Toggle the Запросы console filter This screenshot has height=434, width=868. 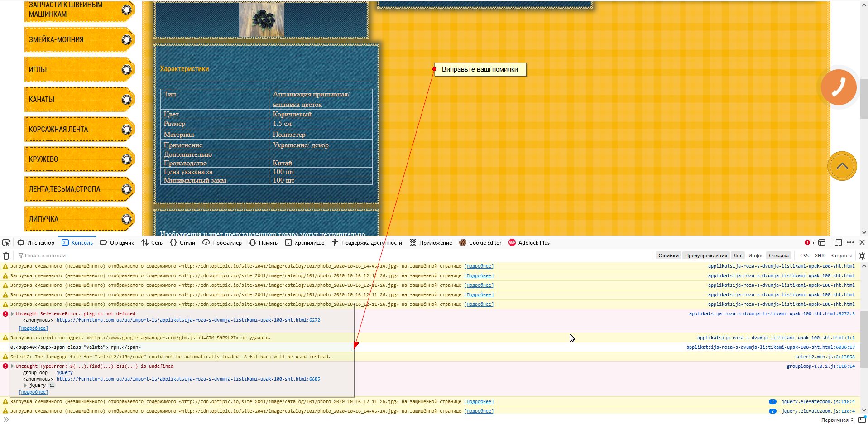(x=841, y=256)
